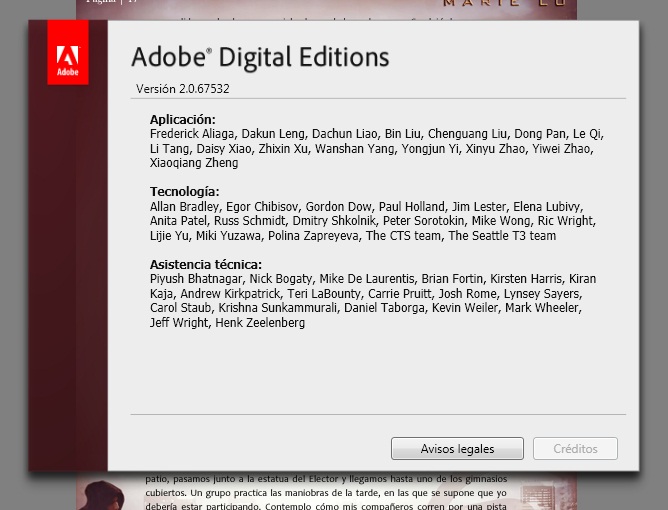The width and height of the screenshot is (668, 510).
Task: Click the name Polina Zapreyeva
Action: 314,236
